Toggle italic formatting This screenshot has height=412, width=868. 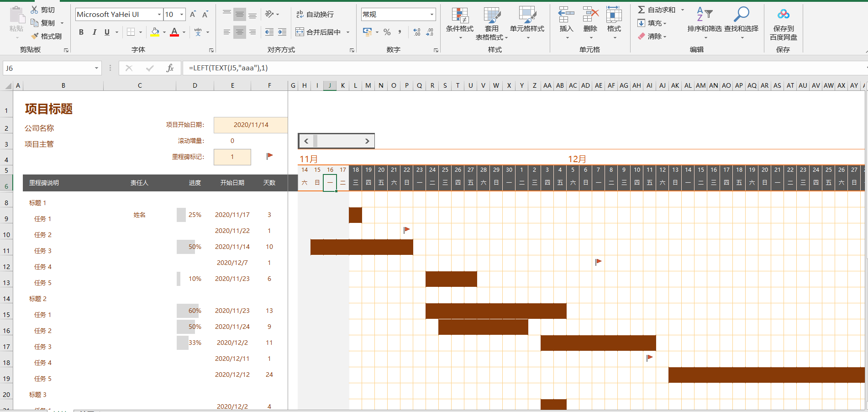coord(94,32)
